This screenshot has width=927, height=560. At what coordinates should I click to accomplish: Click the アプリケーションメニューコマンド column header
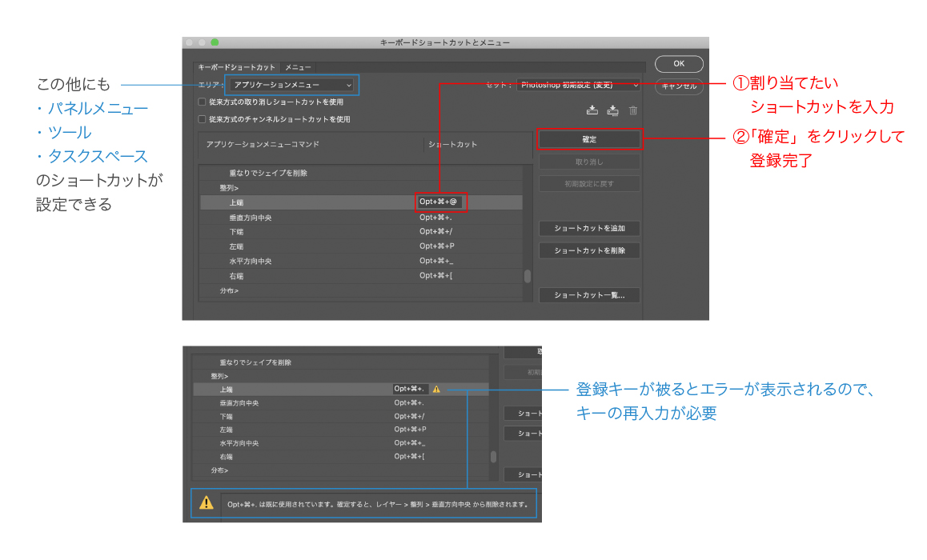pos(263,144)
